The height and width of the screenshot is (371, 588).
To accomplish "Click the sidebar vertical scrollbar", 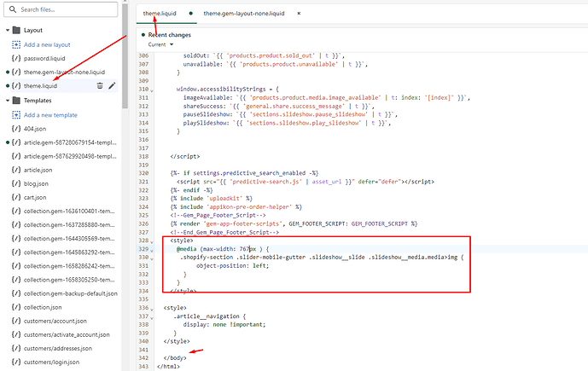I will pyautogui.click(x=125, y=51).
